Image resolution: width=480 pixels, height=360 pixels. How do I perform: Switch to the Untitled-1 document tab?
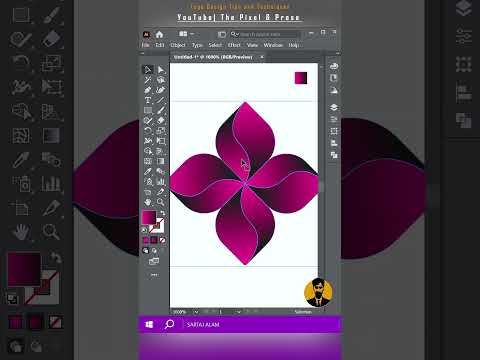(x=213, y=57)
